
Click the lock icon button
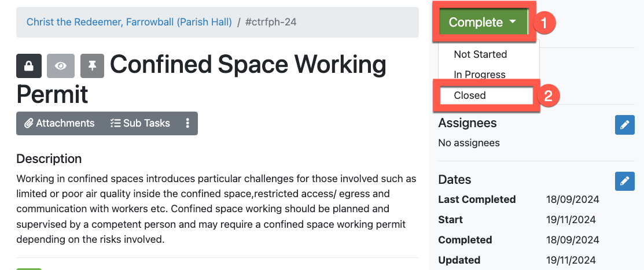point(28,66)
